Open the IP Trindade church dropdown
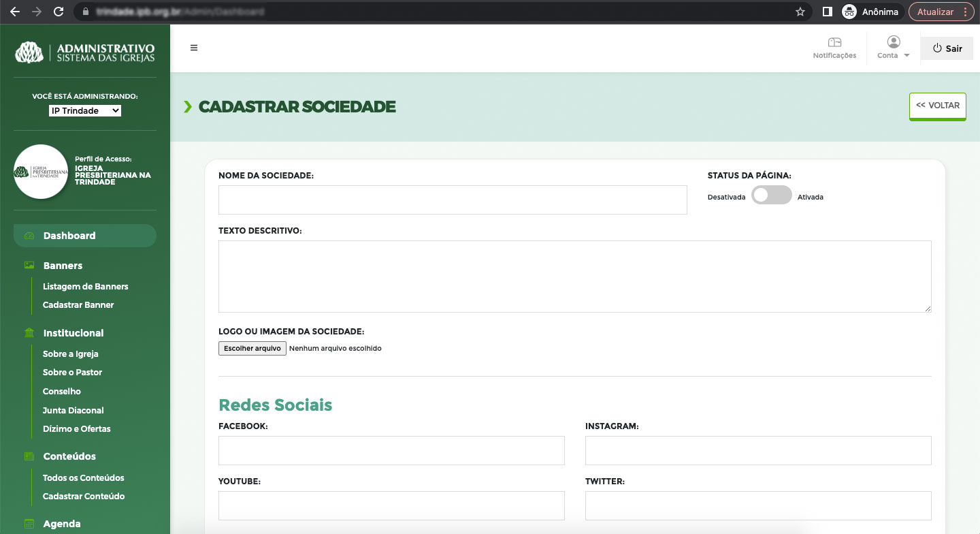This screenshot has height=534, width=980. click(85, 110)
